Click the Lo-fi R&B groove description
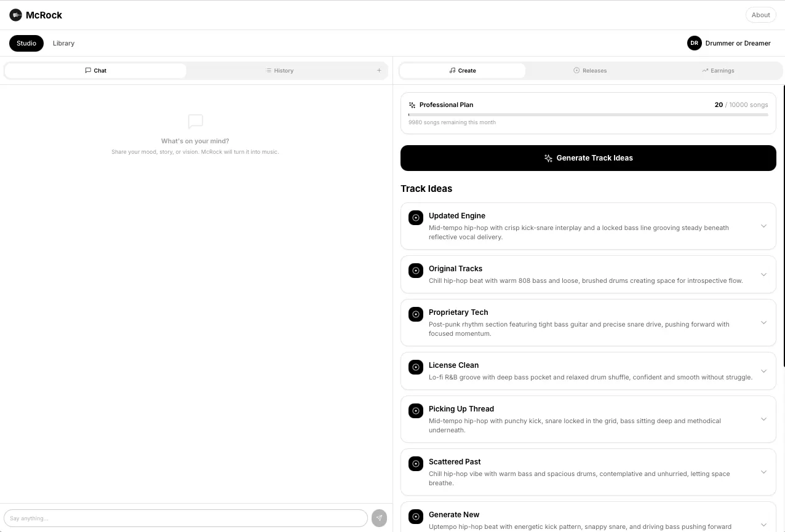The width and height of the screenshot is (785, 532). click(591, 377)
